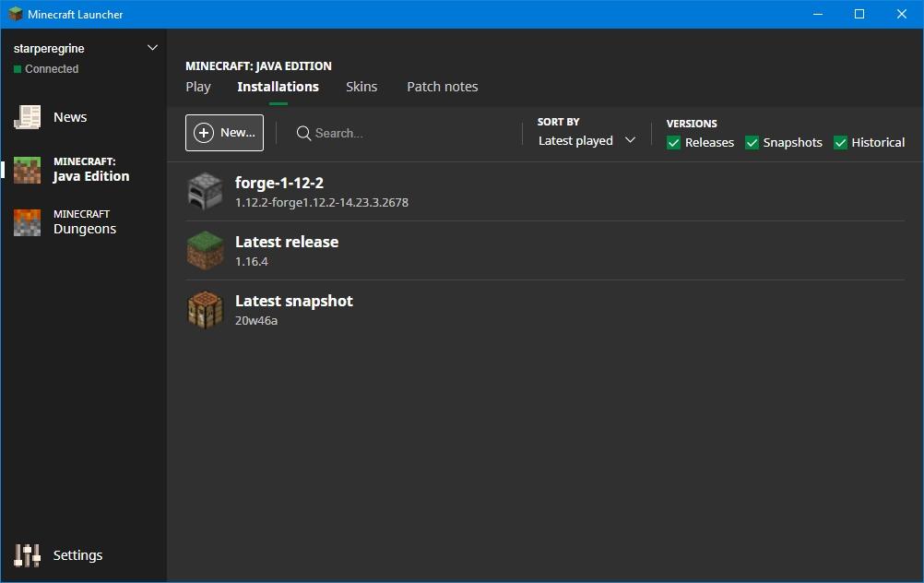Click the Java Edition grass block icon
924x583 pixels.
(x=27, y=170)
